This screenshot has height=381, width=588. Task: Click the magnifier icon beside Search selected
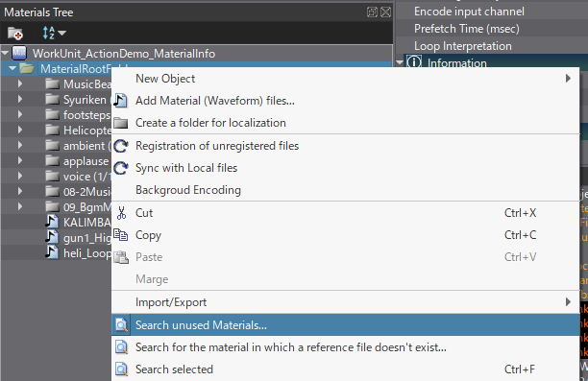pos(121,369)
